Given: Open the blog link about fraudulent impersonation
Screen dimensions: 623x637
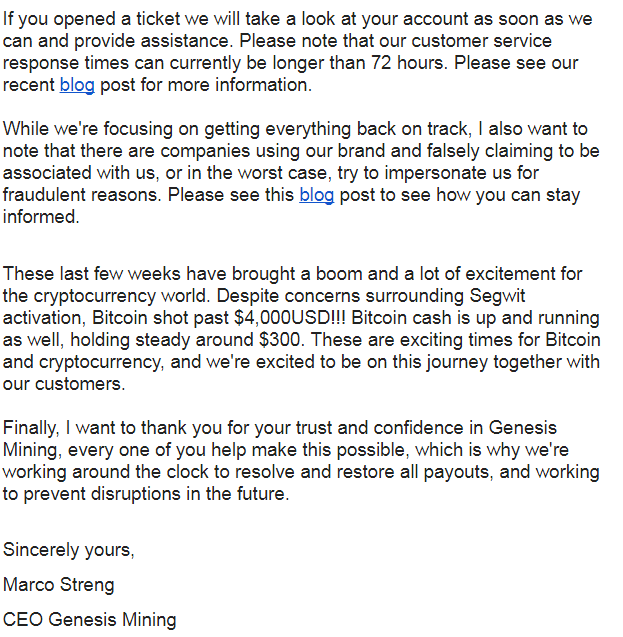Looking at the screenshot, I should point(316,195).
